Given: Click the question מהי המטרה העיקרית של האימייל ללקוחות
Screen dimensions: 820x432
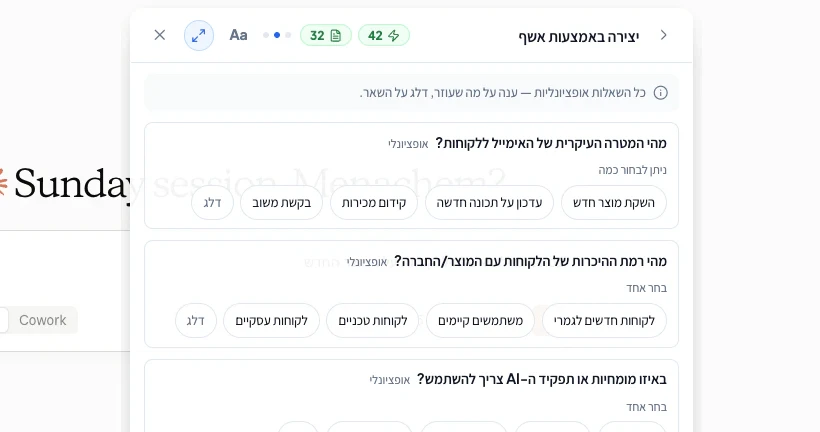Looking at the screenshot, I should pyautogui.click(x=551, y=143).
